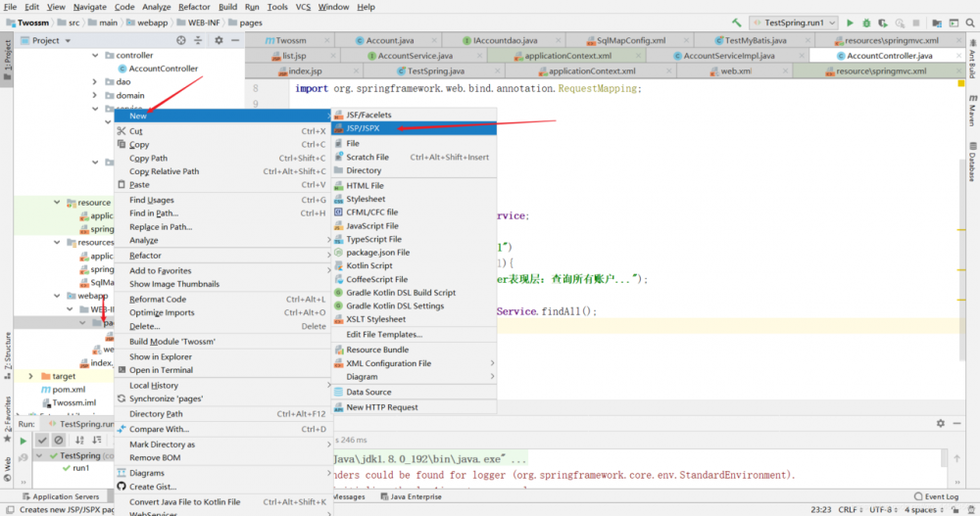The image size is (980, 516).
Task: Click the locate/scroll-from-source target icon
Action: (x=180, y=40)
